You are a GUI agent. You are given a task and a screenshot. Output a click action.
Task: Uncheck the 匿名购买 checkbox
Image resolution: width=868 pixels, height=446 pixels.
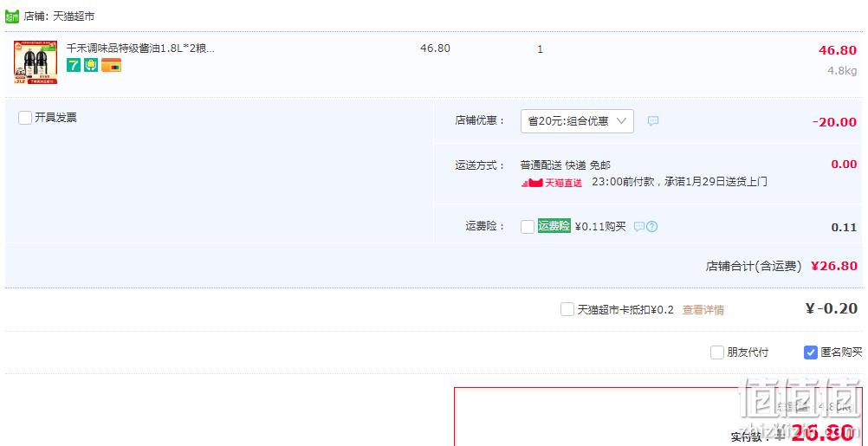(x=811, y=352)
